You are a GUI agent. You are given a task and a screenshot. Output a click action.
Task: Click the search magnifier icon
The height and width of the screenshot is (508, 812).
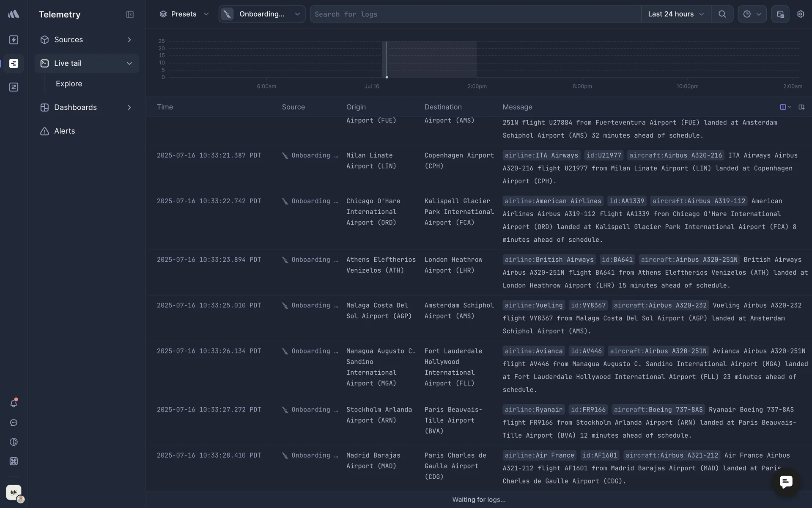point(722,14)
